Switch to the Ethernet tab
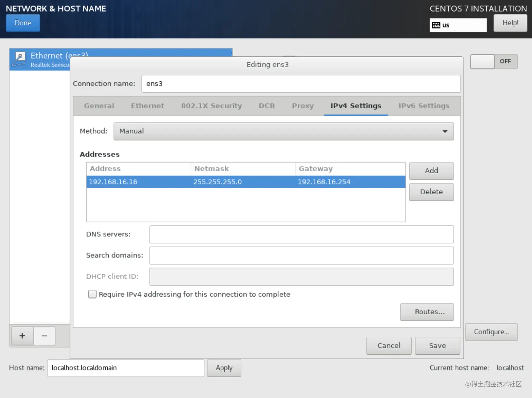Screen dimensions: 532x398 147,106
